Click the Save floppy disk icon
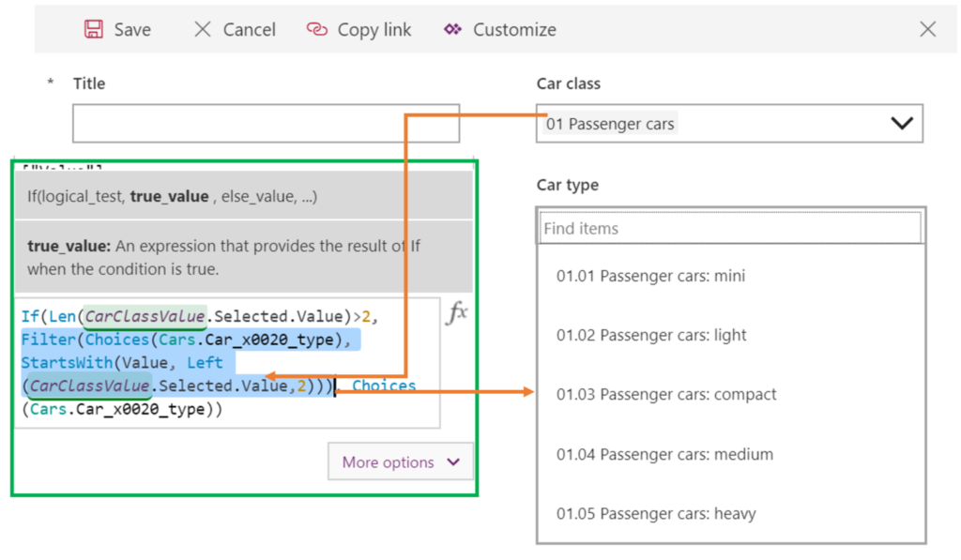This screenshot has width=961, height=560. pyautogui.click(x=94, y=29)
